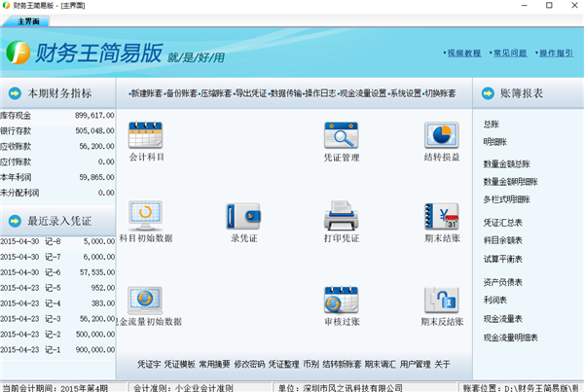This screenshot has width=584, height=392.
Task: Select 新建账套 in top menu
Action: coord(147,93)
